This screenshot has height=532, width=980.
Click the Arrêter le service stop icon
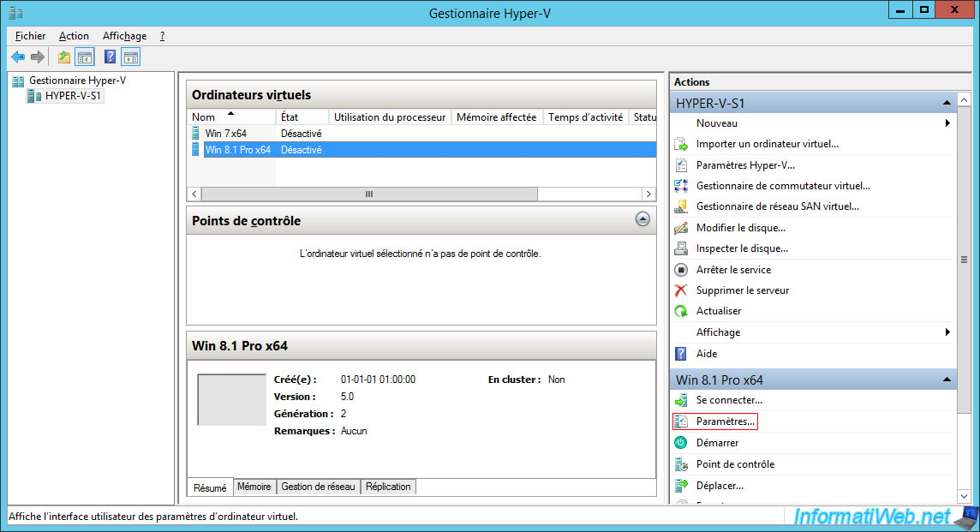pyautogui.click(x=681, y=270)
